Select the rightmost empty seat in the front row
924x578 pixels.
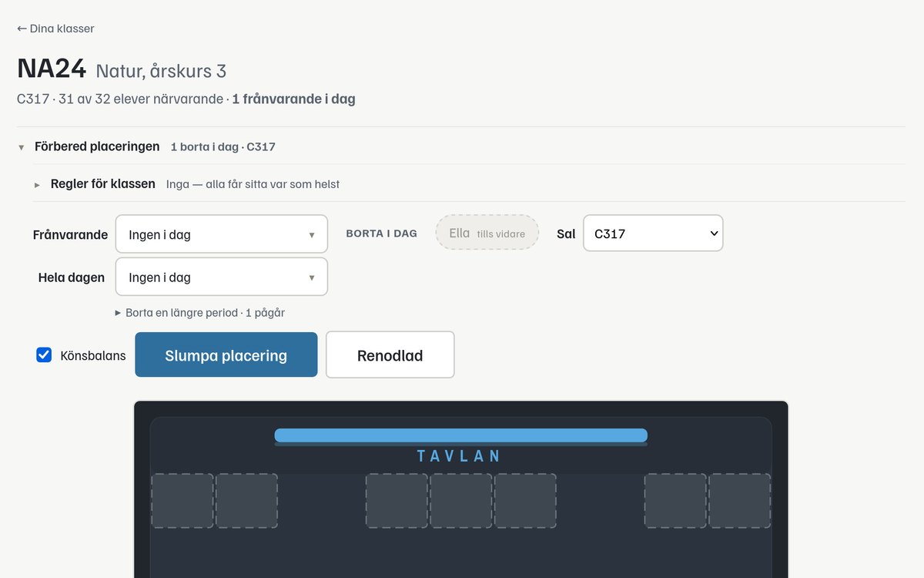740,501
